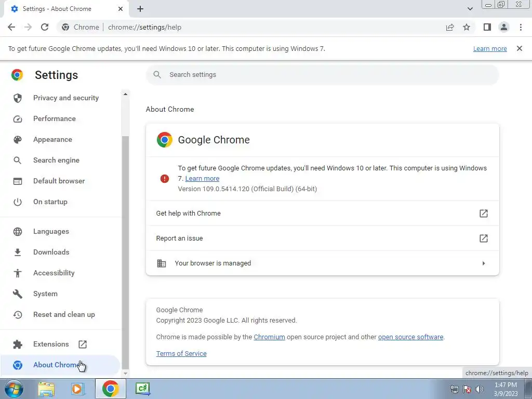532x399 pixels.
Task: Open Default browser settings
Action: point(60,181)
